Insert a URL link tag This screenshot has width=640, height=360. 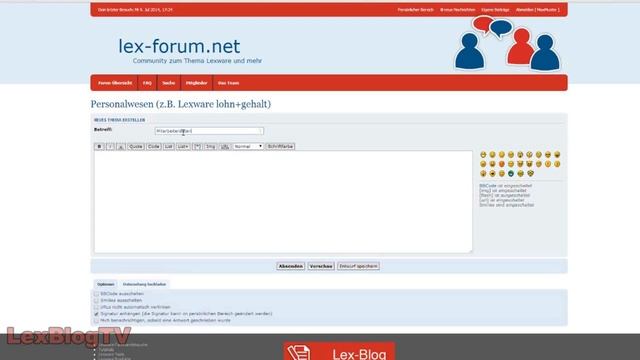click(x=225, y=147)
